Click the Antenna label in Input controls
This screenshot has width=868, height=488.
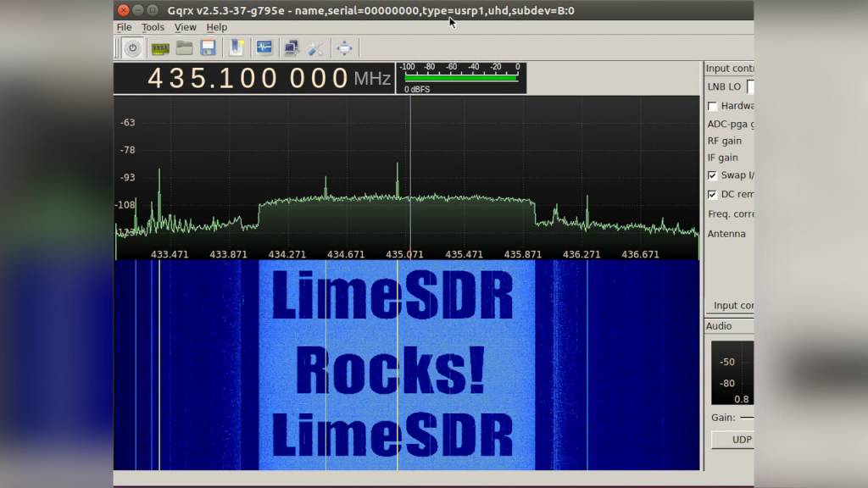tap(726, 234)
